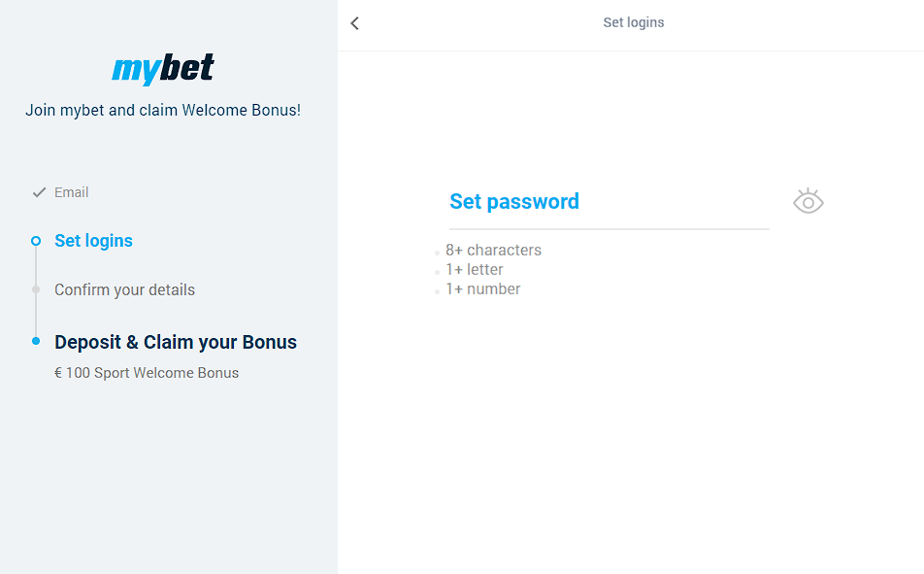Click the checkmark beside the Email step
924x574 pixels.
tap(38, 191)
